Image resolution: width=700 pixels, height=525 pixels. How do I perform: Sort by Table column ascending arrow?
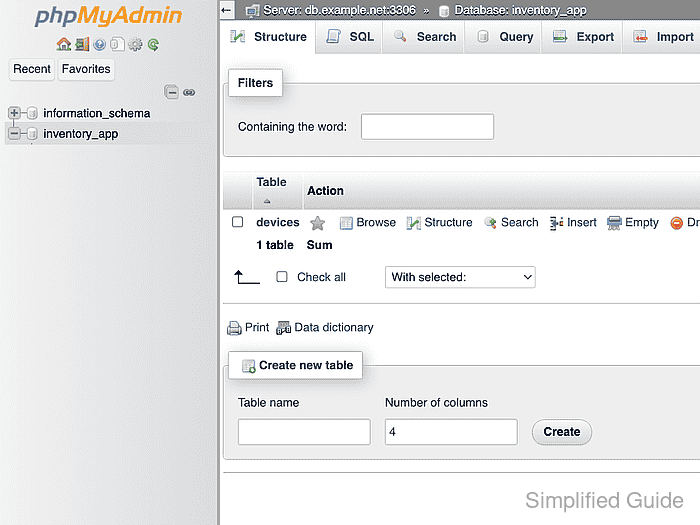pyautogui.click(x=267, y=201)
